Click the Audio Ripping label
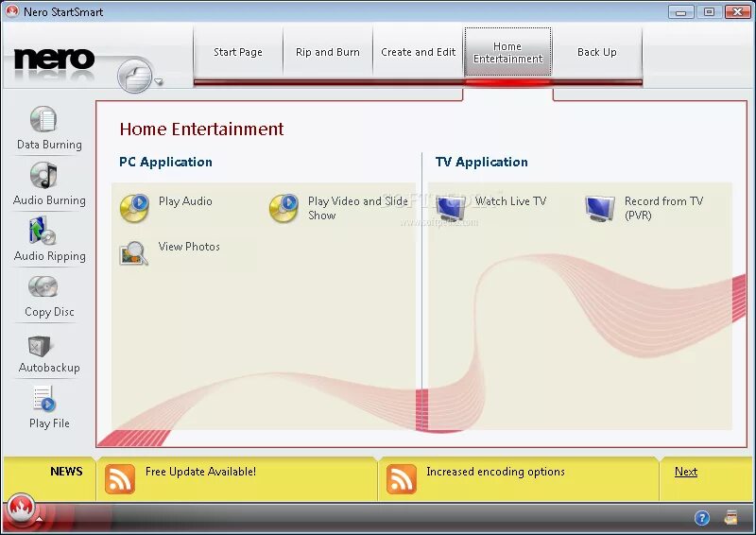Image resolution: width=756 pixels, height=535 pixels. (50, 256)
